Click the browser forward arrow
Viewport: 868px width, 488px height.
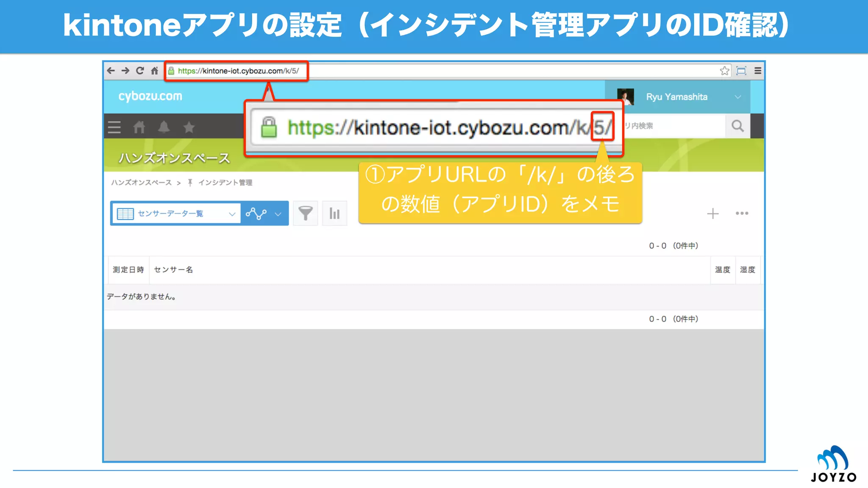tap(125, 71)
